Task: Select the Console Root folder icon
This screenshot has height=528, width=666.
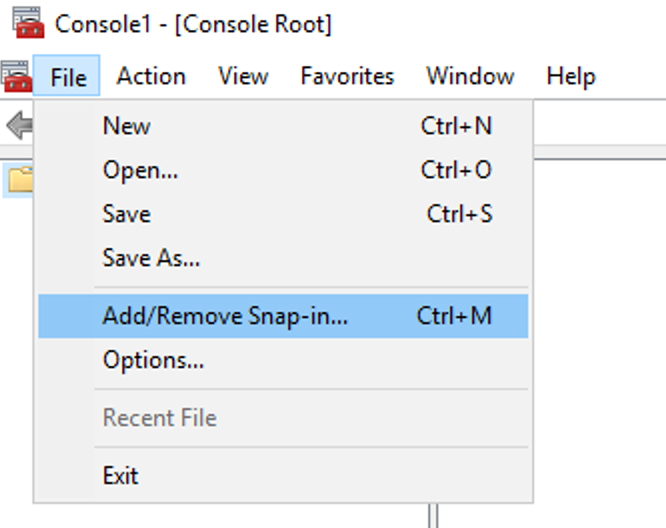Action: [x=19, y=180]
